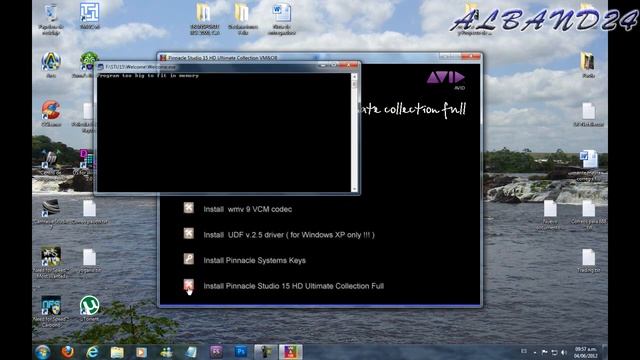Select 'Install Pinnacle Studio 15 HD Ultimate Collection Full'

click(293, 286)
